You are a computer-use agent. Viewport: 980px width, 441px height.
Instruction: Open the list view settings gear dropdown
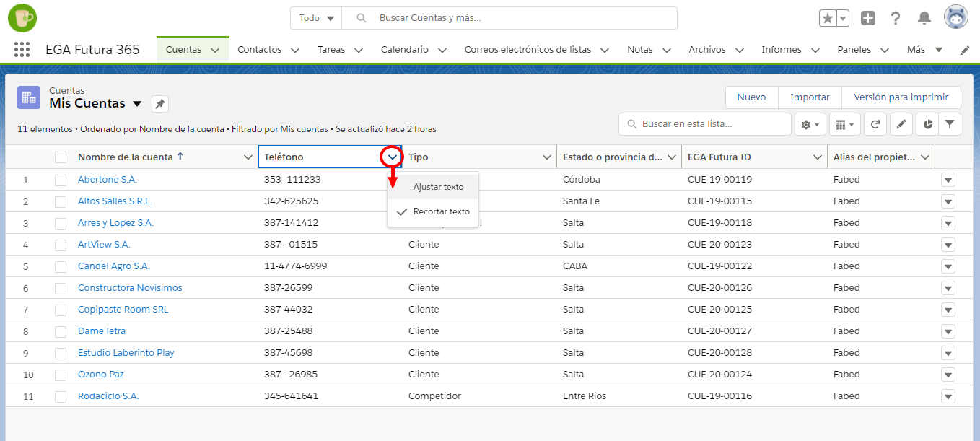[810, 124]
